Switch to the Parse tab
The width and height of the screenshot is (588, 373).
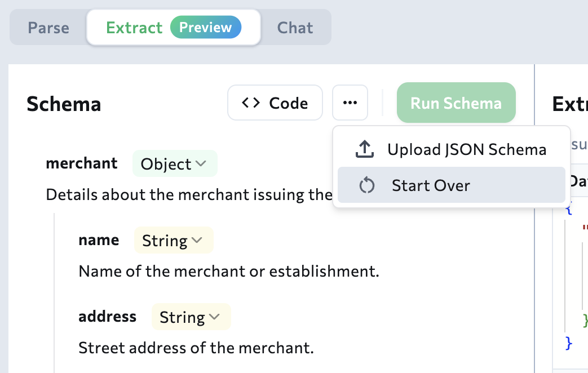pos(49,27)
